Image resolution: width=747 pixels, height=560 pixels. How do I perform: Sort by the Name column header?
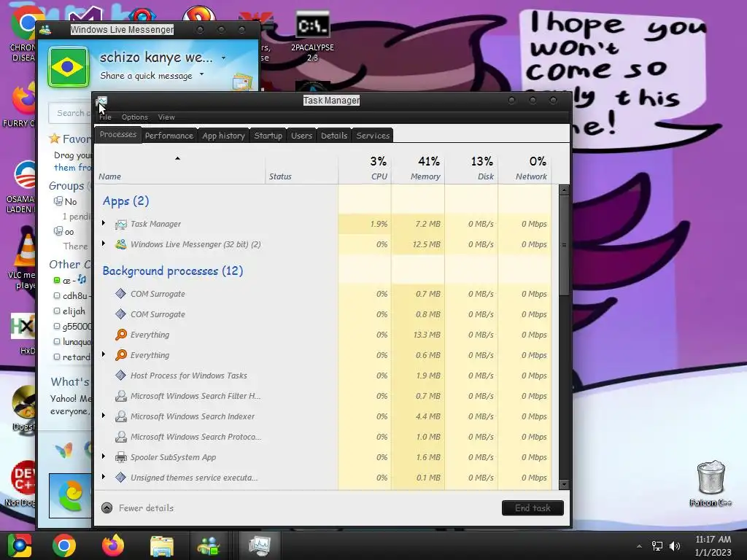point(180,168)
